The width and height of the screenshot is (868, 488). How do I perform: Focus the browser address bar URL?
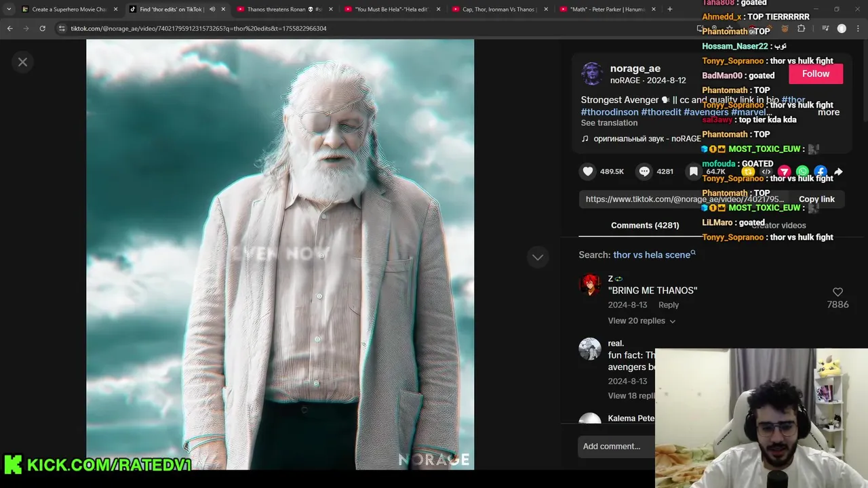click(x=199, y=28)
